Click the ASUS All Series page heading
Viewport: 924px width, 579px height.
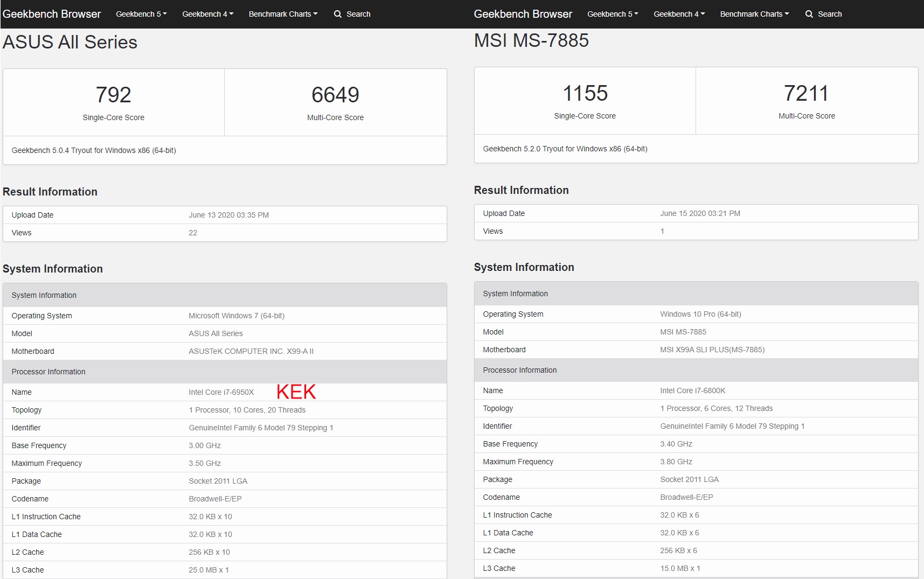click(70, 42)
